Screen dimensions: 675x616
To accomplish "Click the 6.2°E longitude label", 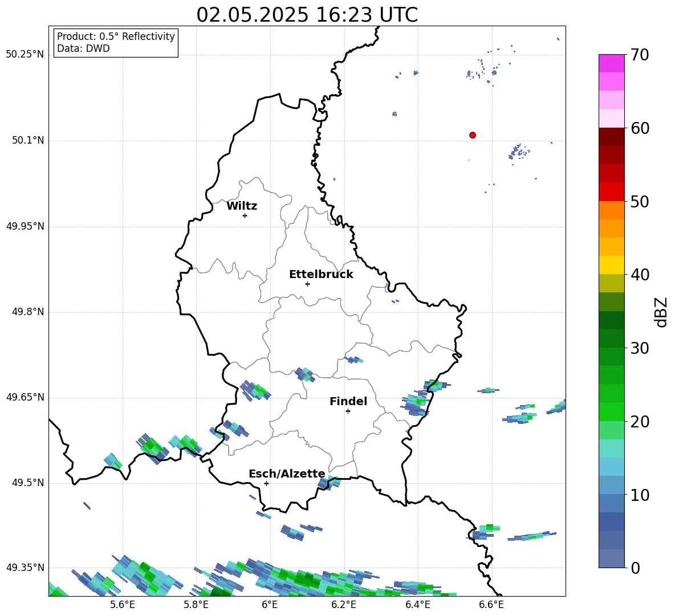I will (344, 605).
